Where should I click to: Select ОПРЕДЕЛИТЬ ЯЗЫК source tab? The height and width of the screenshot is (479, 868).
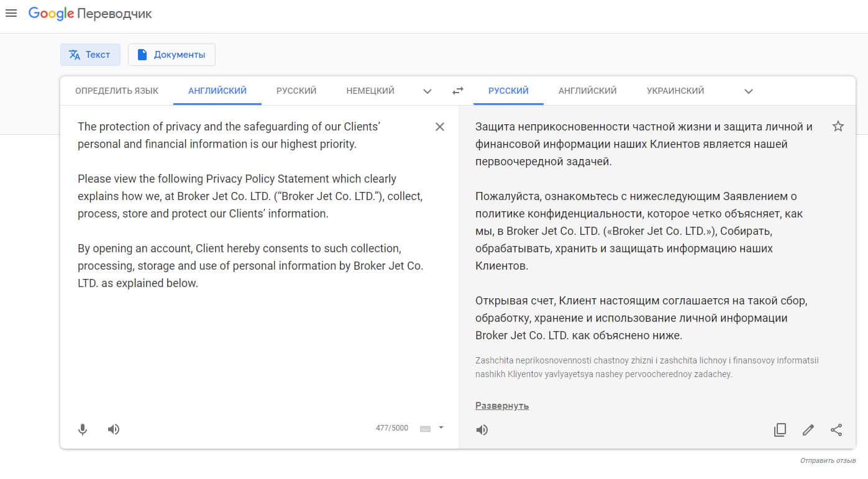(117, 91)
